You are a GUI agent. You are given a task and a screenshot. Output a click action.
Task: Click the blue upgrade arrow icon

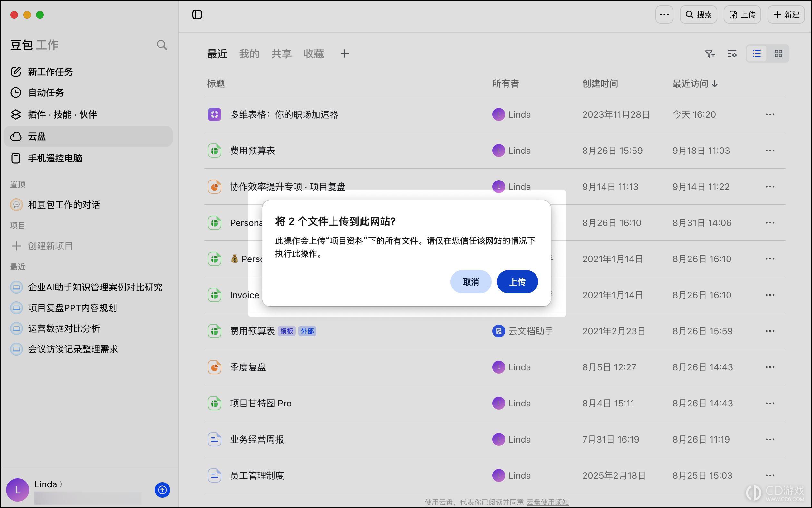coord(162,490)
